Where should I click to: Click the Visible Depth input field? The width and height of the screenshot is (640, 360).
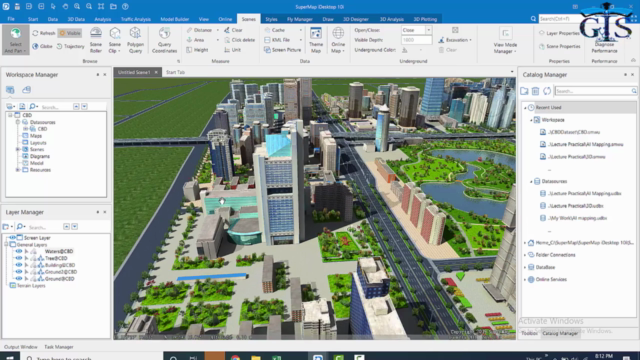tap(416, 40)
